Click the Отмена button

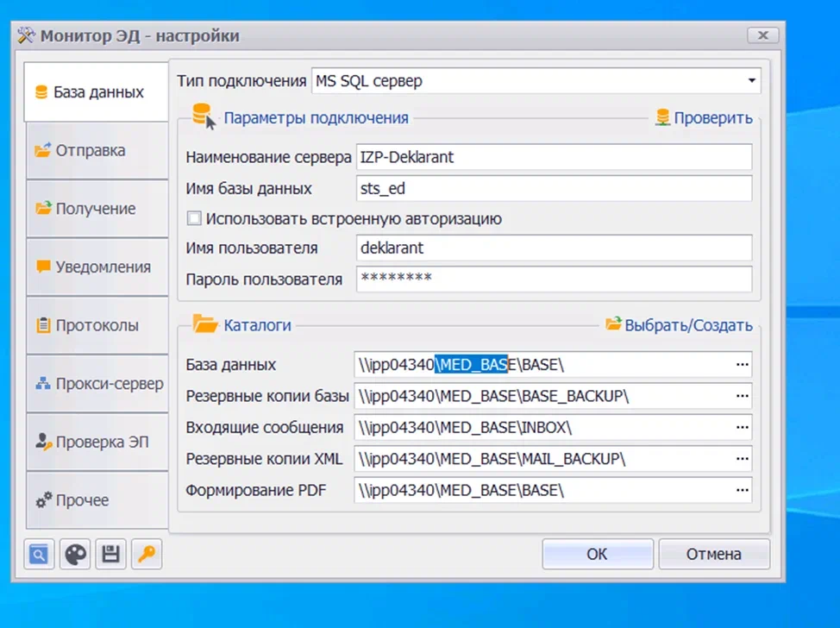714,554
